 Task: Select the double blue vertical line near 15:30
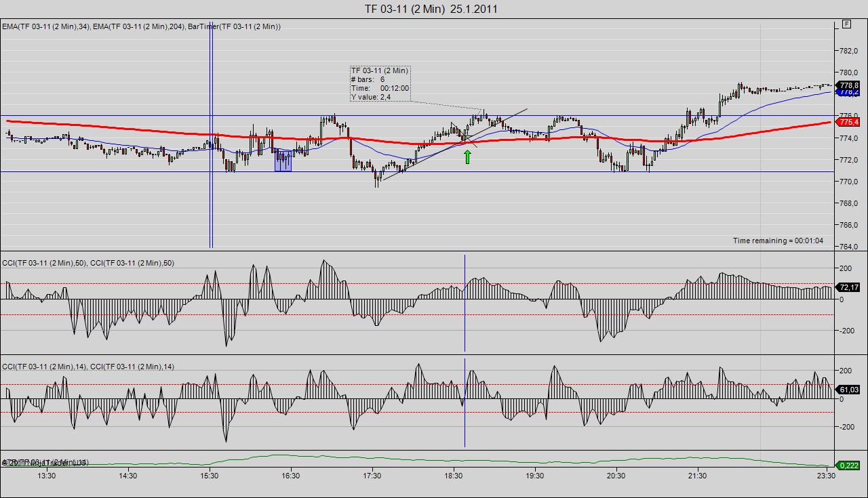[x=211, y=136]
